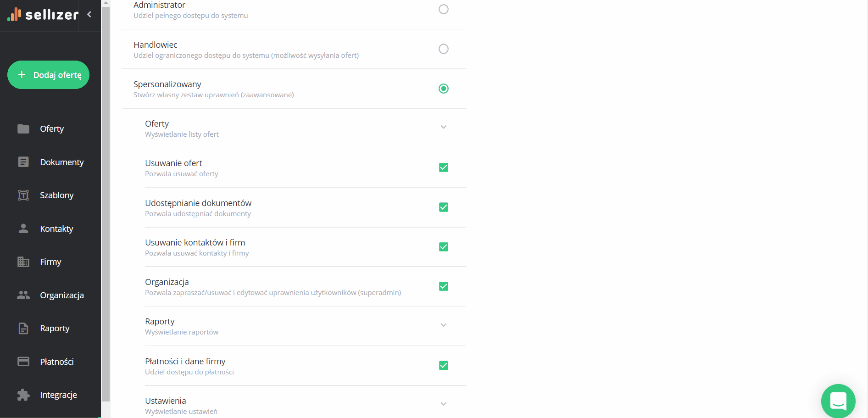Collapse the sidebar with the arrow
The image size is (868, 418).
click(89, 15)
